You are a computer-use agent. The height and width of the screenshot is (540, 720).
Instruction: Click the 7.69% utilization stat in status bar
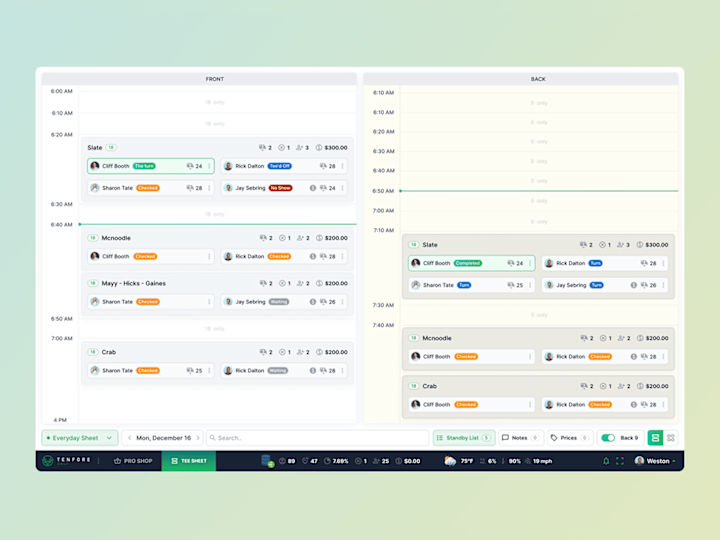pos(336,461)
